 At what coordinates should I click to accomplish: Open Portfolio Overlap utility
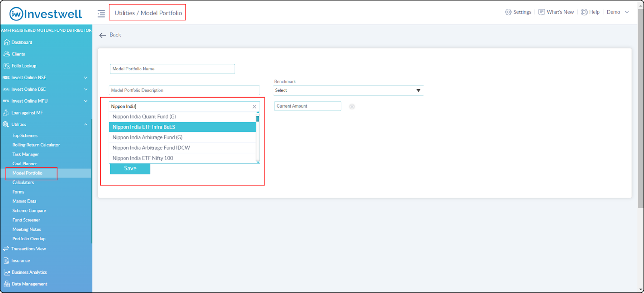click(x=29, y=239)
